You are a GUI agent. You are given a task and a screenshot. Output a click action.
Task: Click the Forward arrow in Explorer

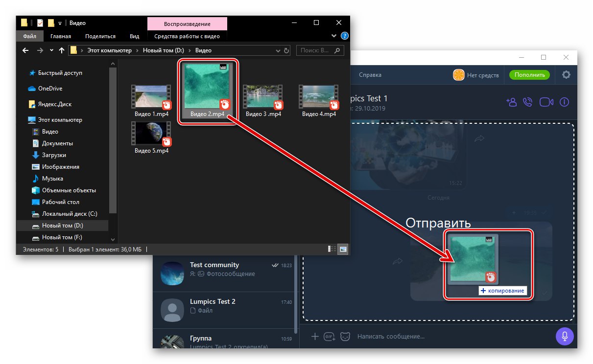tap(40, 50)
